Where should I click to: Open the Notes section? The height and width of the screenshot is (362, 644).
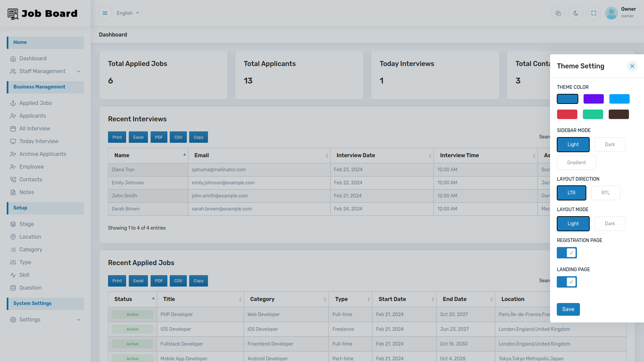pos(26,192)
